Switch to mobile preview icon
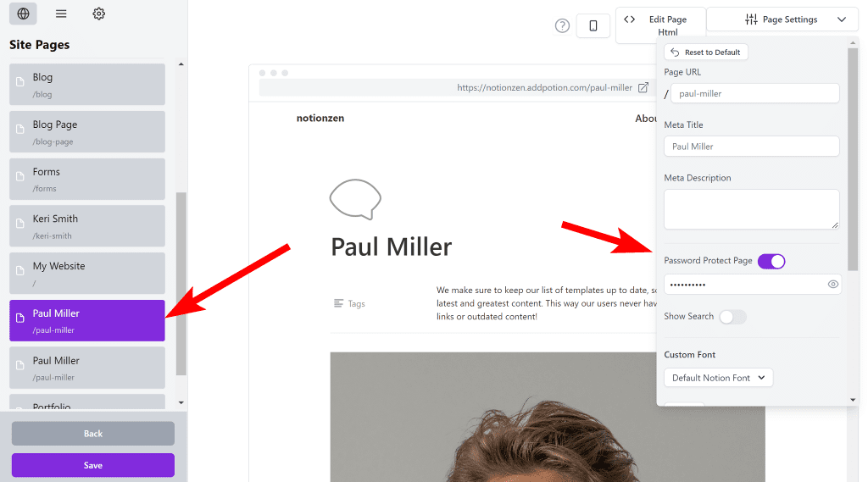This screenshot has width=868, height=482. coord(593,26)
